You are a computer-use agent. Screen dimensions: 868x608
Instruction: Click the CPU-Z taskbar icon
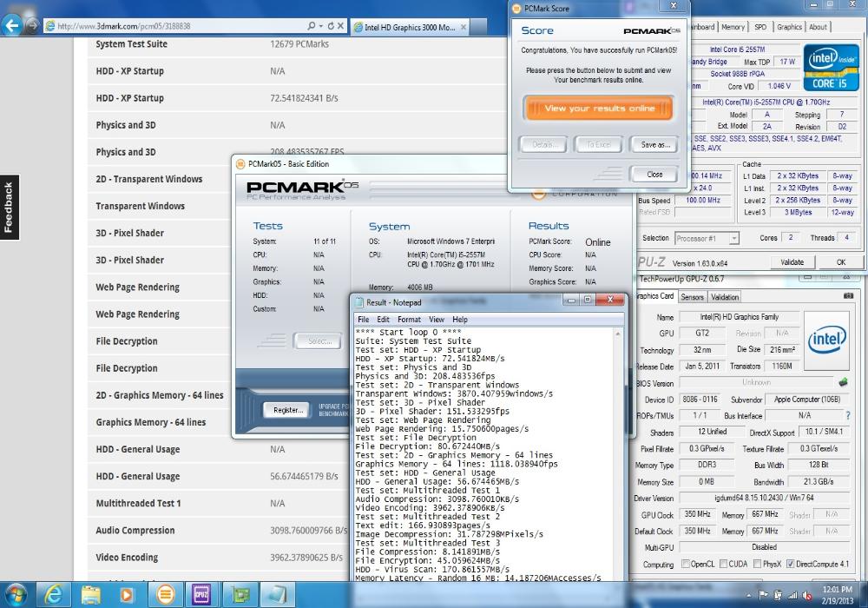201,595
